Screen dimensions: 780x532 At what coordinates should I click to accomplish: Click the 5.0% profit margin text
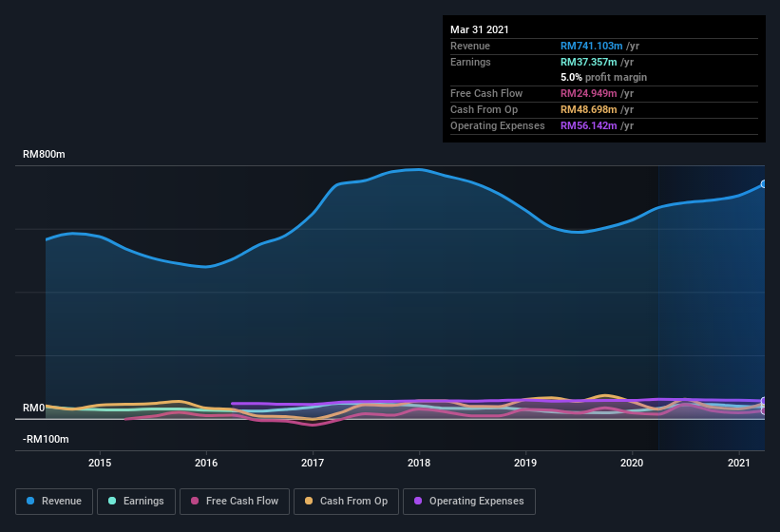pyautogui.click(x=603, y=77)
